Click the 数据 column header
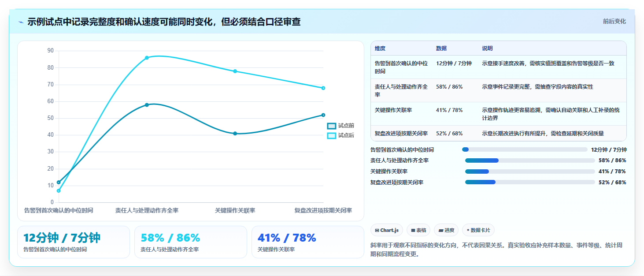644x276 pixels. pyautogui.click(x=441, y=48)
